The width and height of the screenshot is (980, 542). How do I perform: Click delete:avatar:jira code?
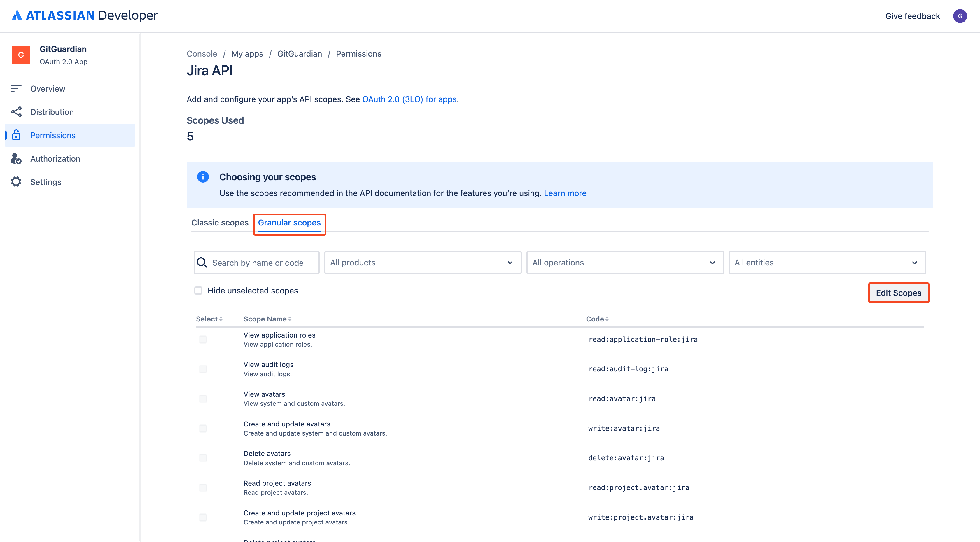(626, 458)
